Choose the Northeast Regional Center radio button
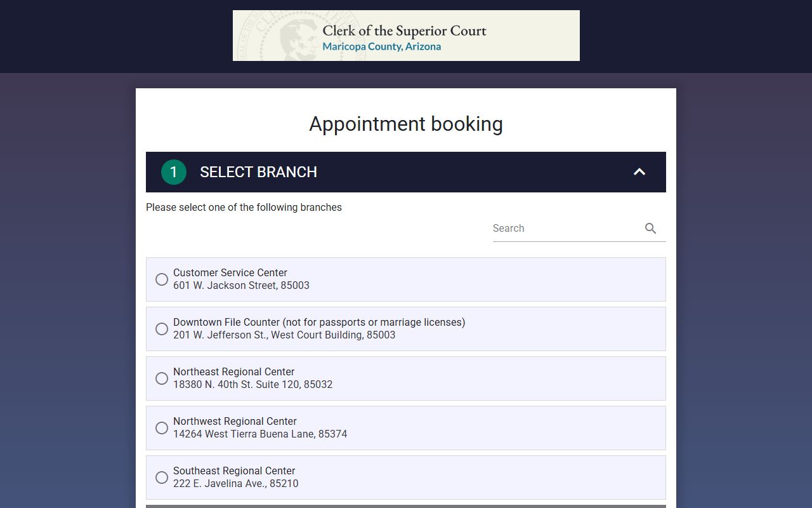 162,378
